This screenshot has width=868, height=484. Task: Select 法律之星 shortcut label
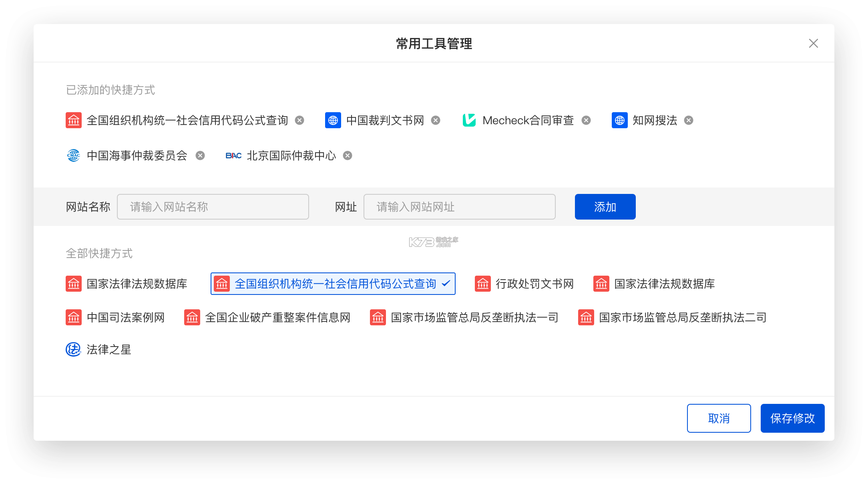(109, 349)
